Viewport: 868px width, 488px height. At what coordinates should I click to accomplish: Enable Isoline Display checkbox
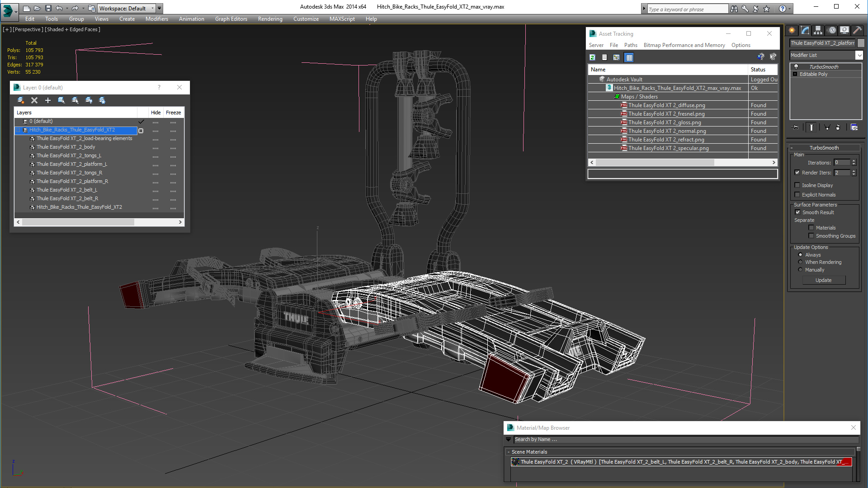(797, 185)
